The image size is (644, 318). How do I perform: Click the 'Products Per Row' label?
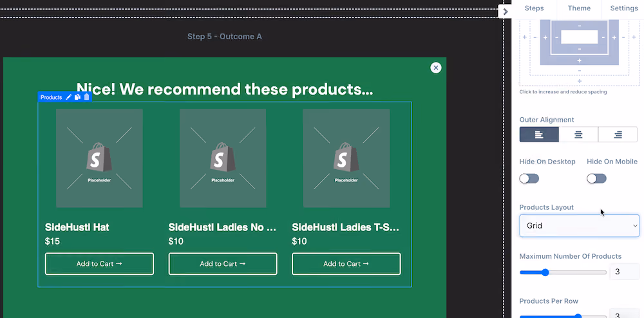tap(549, 301)
